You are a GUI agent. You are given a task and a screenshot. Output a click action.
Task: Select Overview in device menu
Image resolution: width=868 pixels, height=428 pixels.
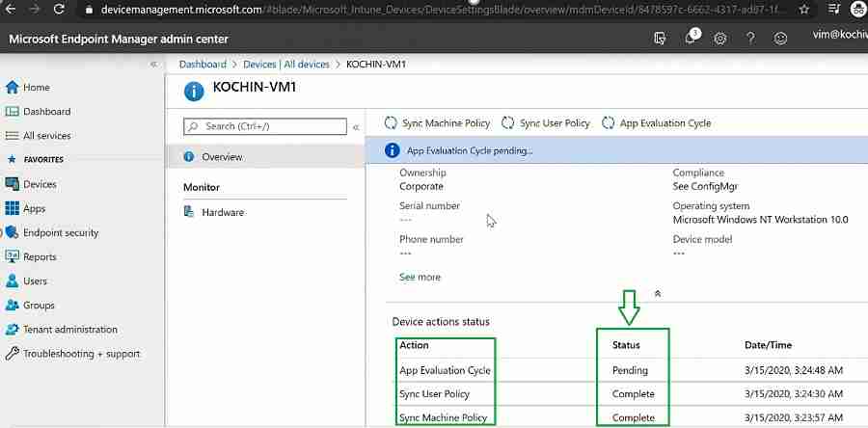tap(266, 157)
